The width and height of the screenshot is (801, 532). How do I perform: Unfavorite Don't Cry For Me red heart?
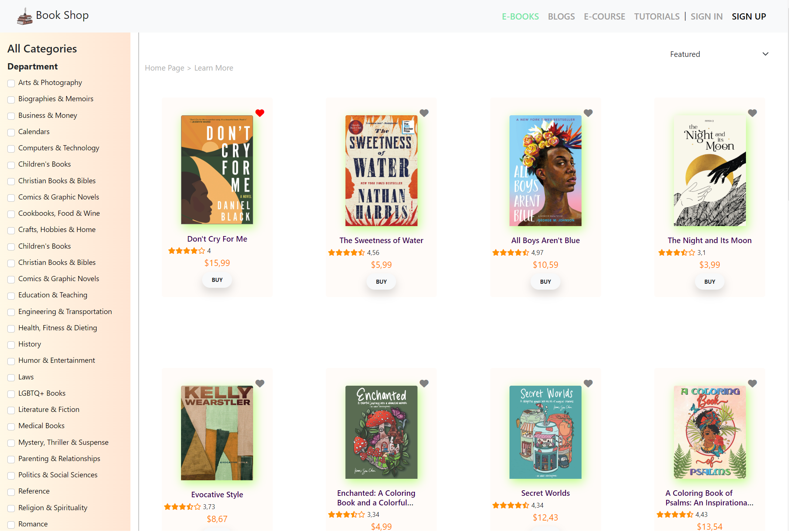260,113
